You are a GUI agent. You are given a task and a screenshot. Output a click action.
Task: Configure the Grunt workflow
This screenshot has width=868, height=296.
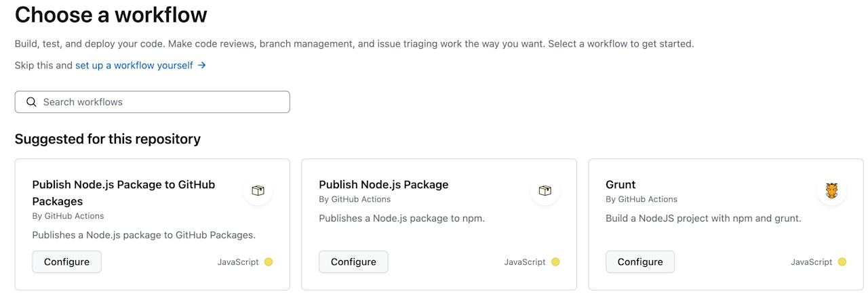coord(639,262)
